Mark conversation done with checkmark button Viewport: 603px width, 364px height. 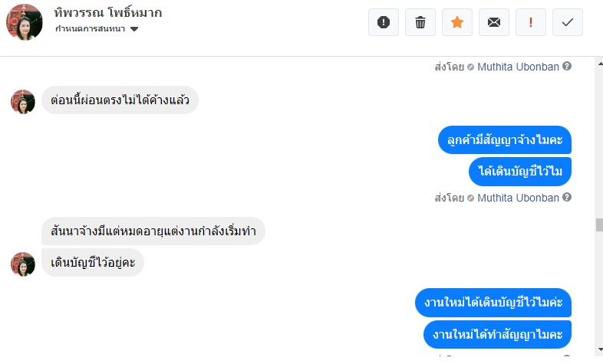point(568,22)
